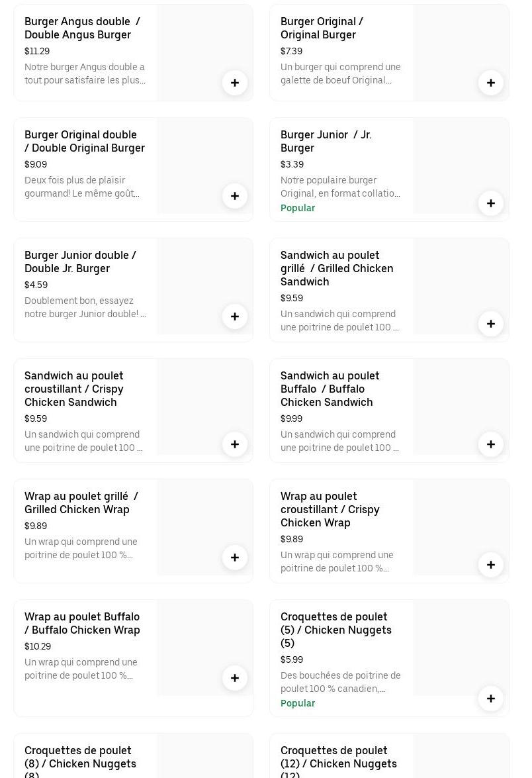This screenshot has height=778, width=532.
Task: Add Crispy Chicken Sandwich to order
Action: pyautogui.click(x=235, y=444)
